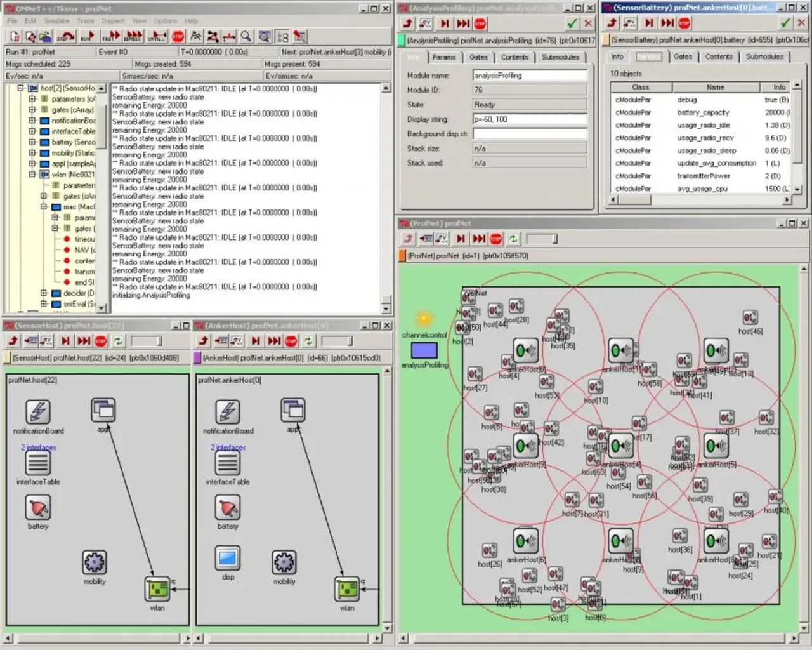
Task: Click the Display string input field
Action: 530,119
